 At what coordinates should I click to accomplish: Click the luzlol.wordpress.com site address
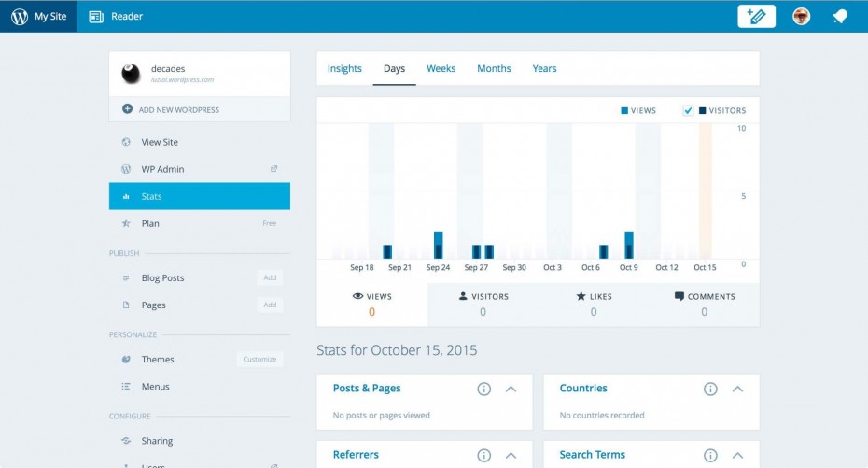(183, 79)
